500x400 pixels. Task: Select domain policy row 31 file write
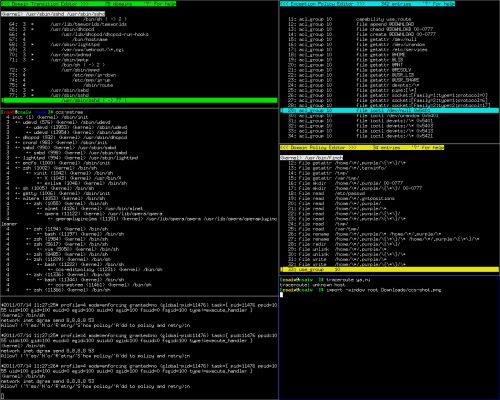tap(337, 259)
